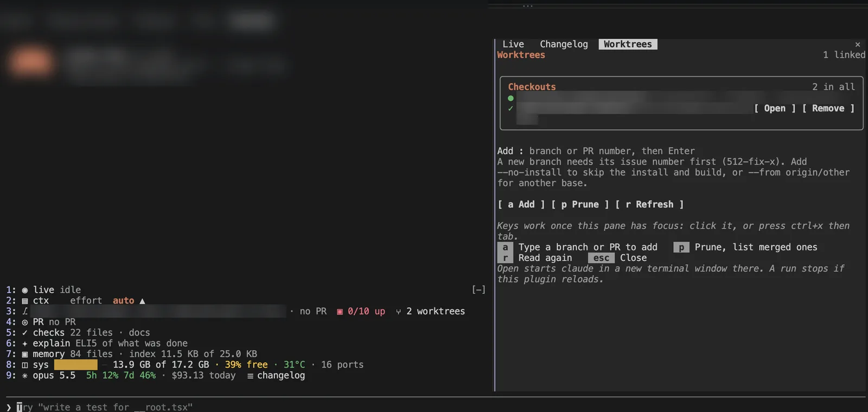Click the green checkmark in Checkouts

tap(510, 109)
